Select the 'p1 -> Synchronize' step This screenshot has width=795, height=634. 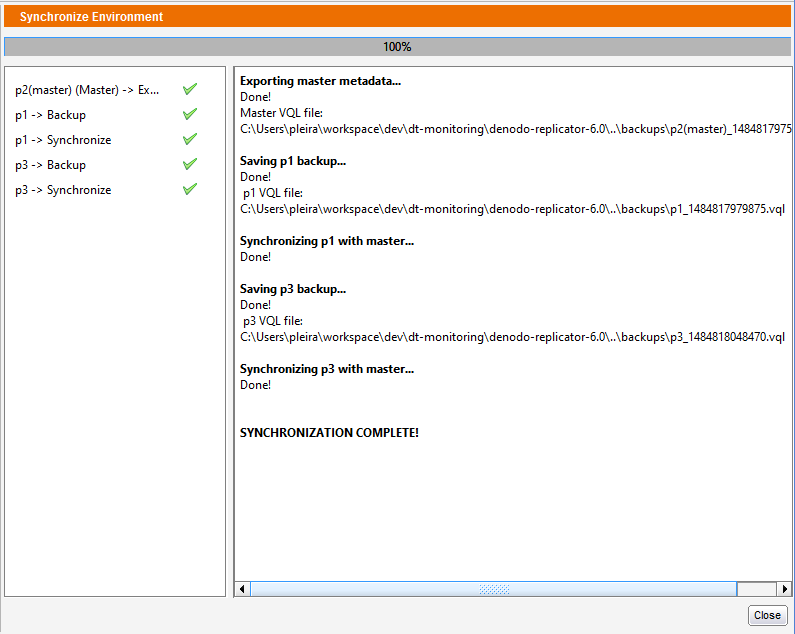[63, 140]
